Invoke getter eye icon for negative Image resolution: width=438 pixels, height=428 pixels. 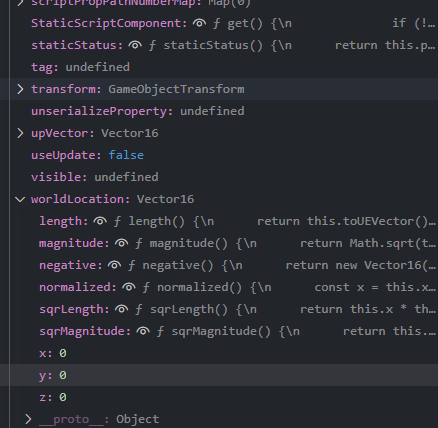point(114,265)
